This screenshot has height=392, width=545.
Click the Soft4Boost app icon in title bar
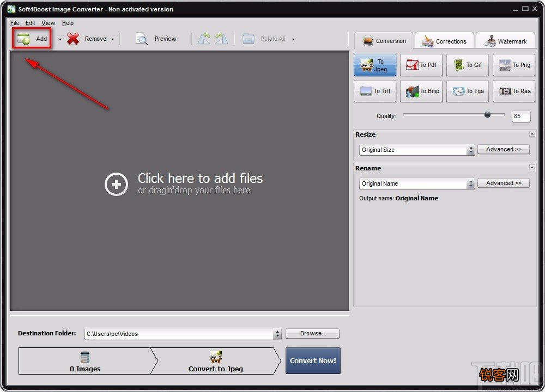11,9
